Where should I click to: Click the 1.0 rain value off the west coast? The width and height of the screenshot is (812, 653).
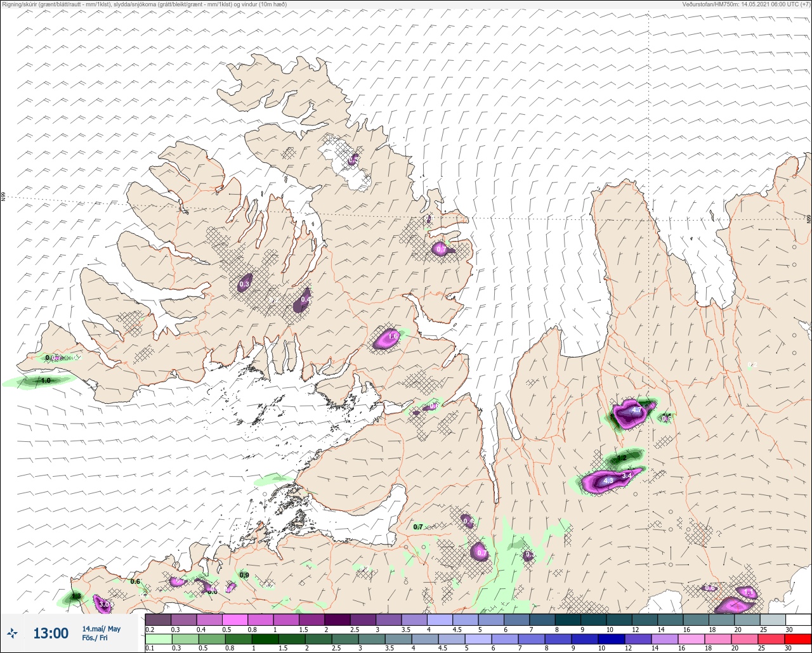point(46,381)
